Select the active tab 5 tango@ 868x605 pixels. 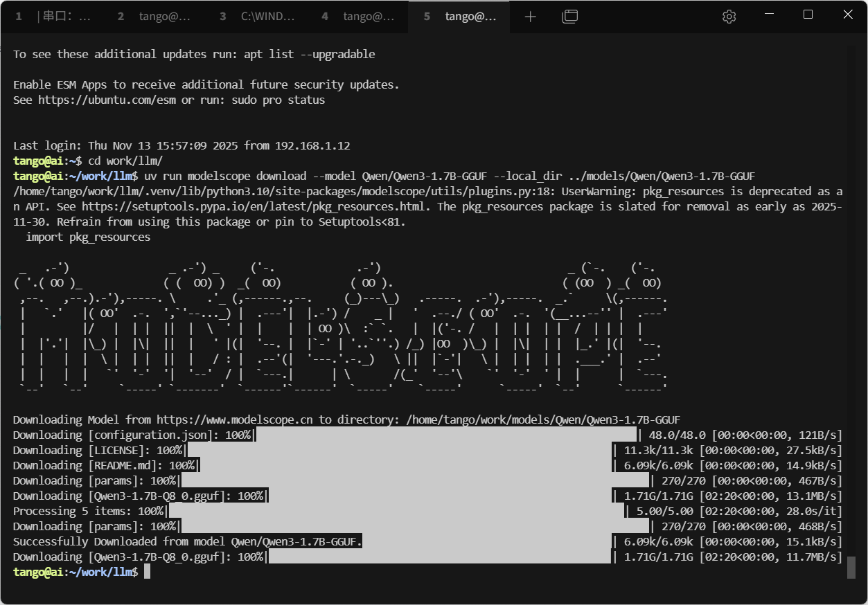tap(461, 17)
